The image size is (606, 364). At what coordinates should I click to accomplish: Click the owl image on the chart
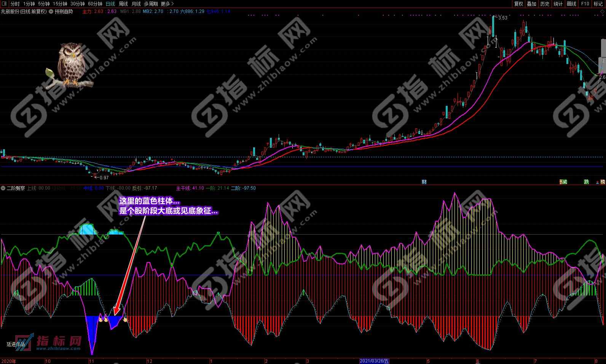click(70, 65)
